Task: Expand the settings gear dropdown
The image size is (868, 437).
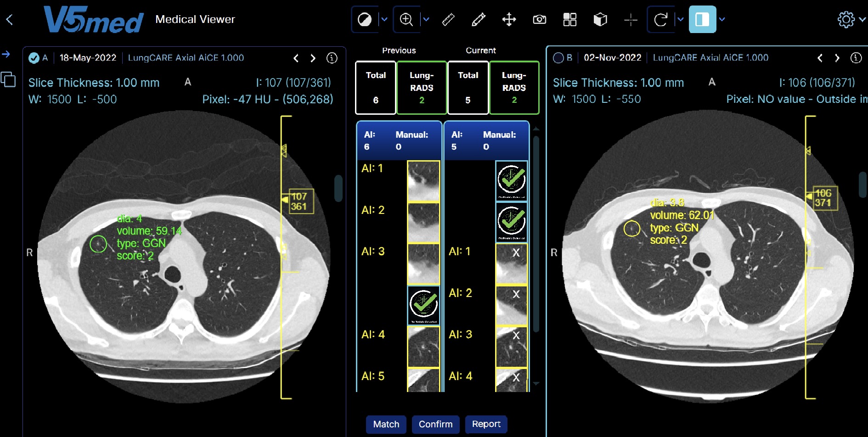Action: [862, 19]
